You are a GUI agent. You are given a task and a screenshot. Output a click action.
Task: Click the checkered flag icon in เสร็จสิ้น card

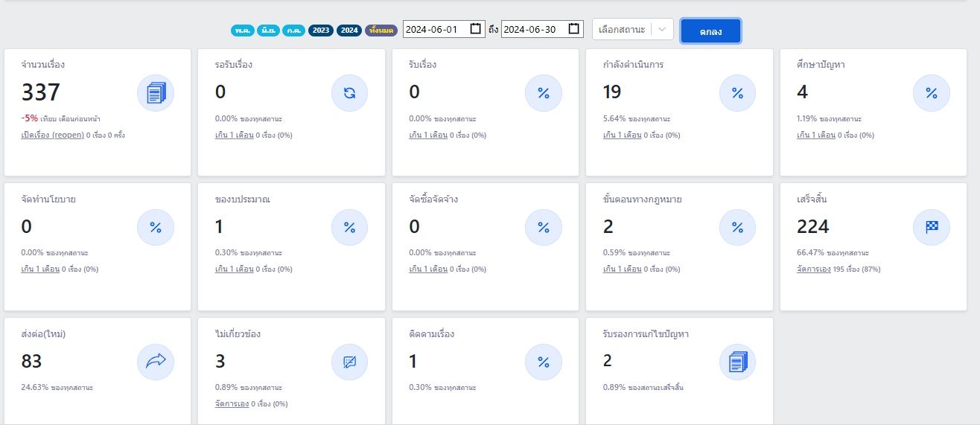pyautogui.click(x=931, y=227)
